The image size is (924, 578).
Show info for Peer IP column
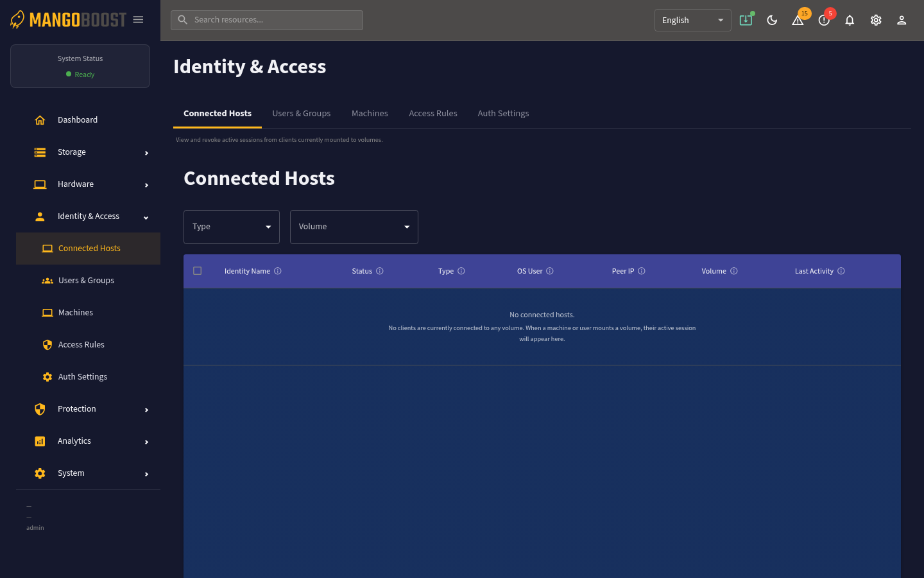[642, 271]
